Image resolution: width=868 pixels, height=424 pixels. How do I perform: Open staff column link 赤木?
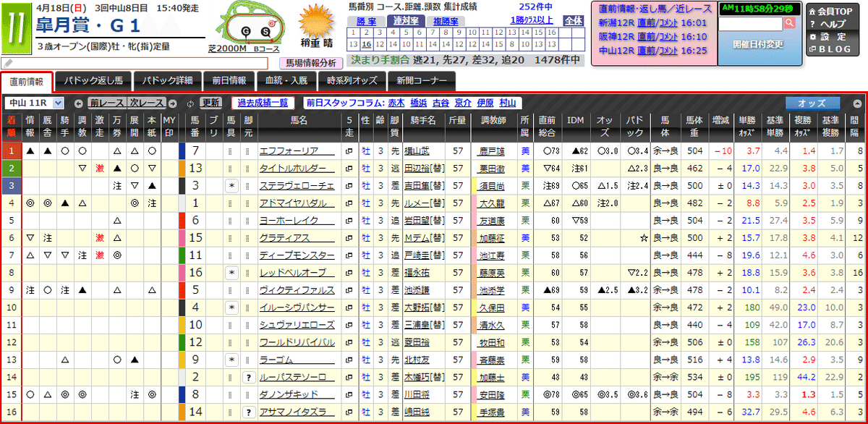click(x=396, y=103)
